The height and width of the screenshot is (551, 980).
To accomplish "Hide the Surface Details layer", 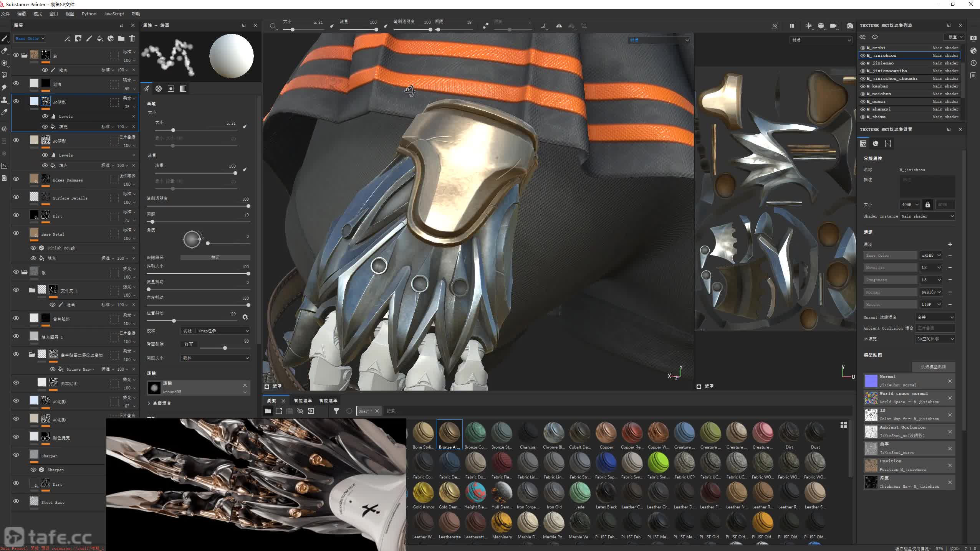I will tap(16, 197).
